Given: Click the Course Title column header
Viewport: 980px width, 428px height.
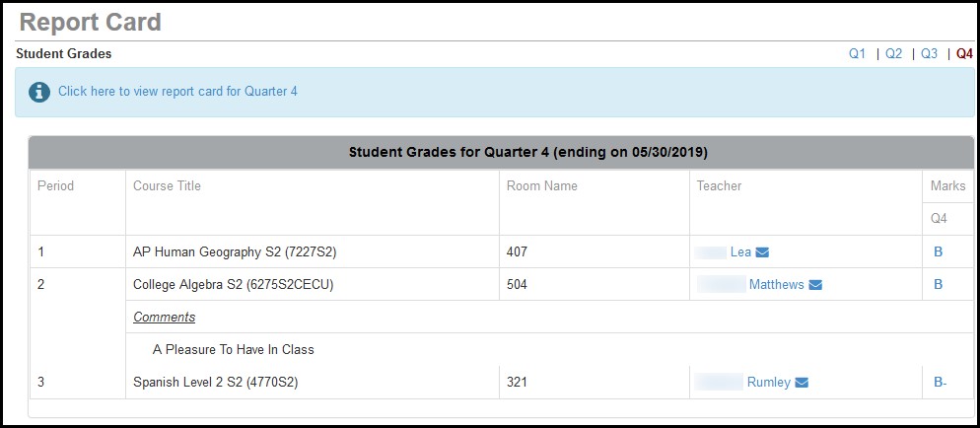Looking at the screenshot, I should coord(167,185).
